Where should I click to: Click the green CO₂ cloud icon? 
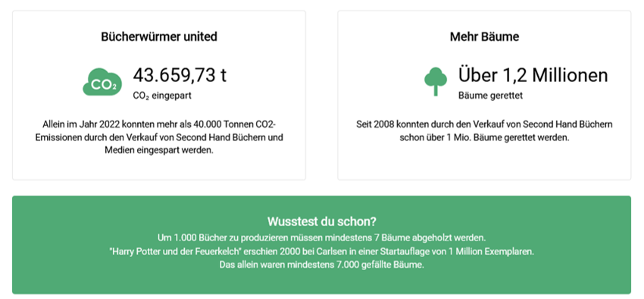pyautogui.click(x=102, y=82)
